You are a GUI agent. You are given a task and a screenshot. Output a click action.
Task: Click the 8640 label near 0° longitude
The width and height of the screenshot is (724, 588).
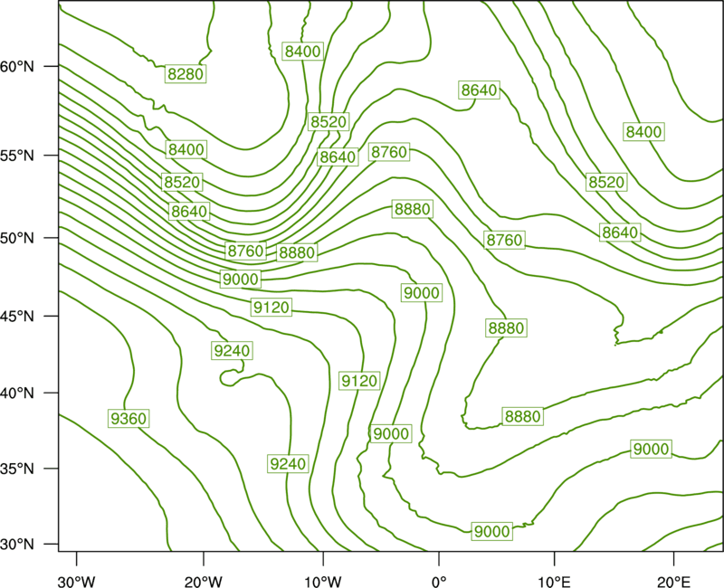(480, 90)
